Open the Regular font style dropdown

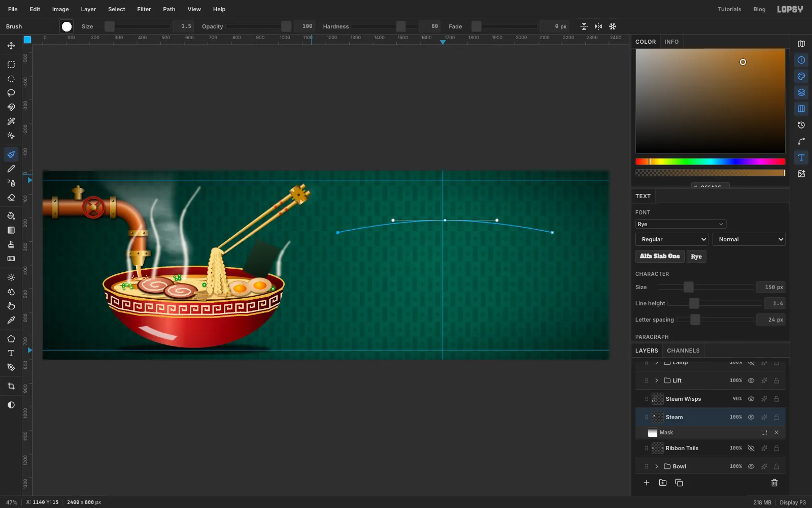coord(672,239)
